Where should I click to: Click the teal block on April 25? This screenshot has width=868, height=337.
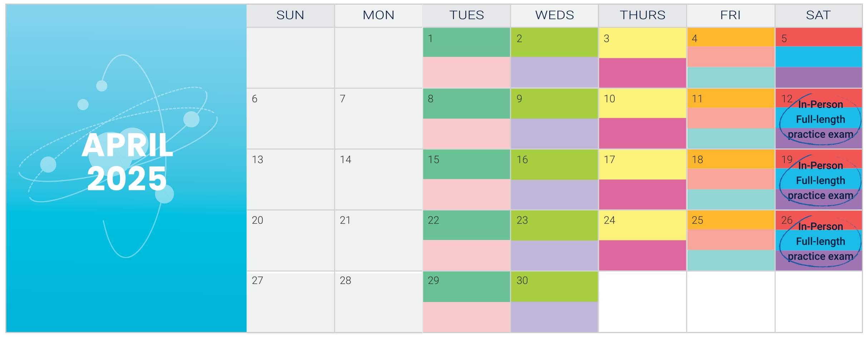[731, 260]
